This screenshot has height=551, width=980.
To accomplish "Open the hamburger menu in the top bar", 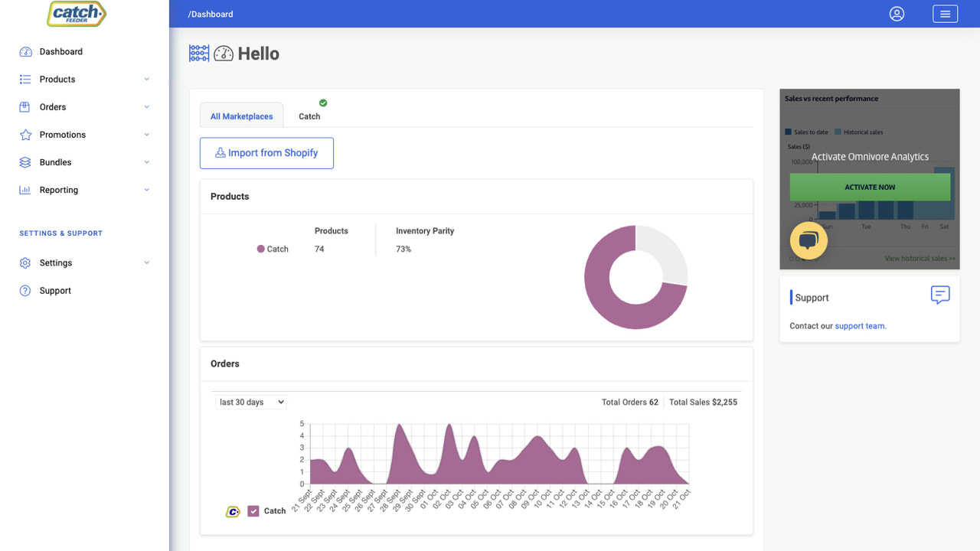I will pyautogui.click(x=945, y=14).
